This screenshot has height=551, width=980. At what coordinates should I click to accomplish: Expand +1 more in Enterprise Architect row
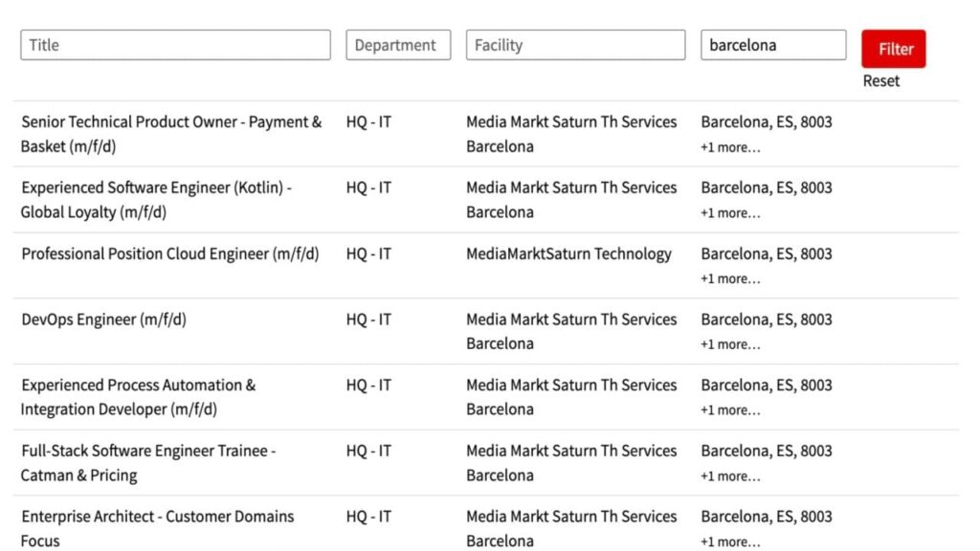pyautogui.click(x=730, y=541)
